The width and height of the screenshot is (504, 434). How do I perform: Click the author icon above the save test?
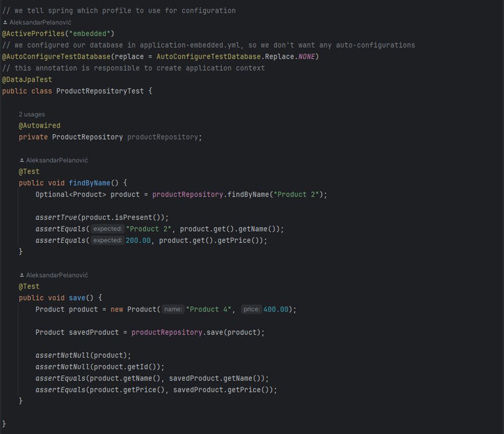(22, 275)
